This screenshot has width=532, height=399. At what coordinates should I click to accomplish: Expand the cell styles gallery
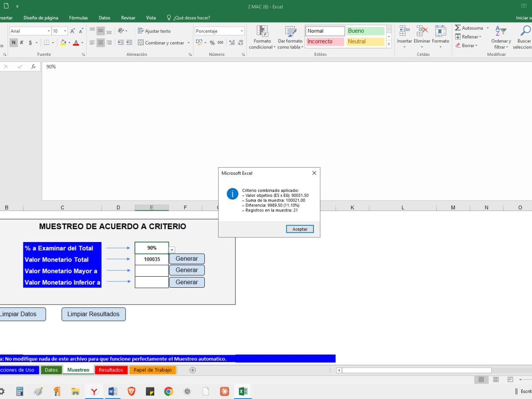coord(389,44)
